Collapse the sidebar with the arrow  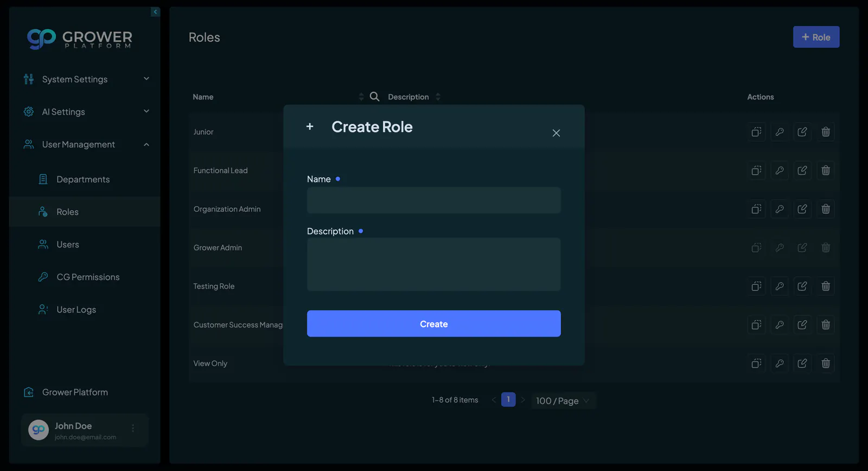155,12
